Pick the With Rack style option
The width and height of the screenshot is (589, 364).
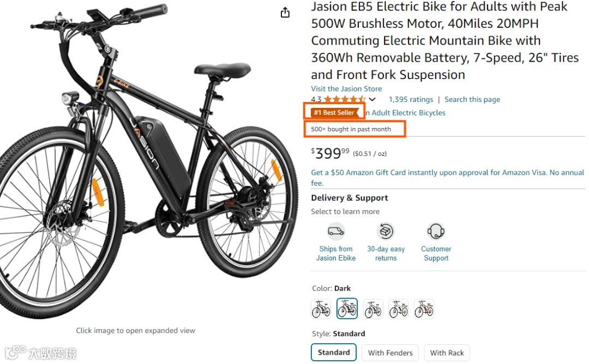coord(447,353)
